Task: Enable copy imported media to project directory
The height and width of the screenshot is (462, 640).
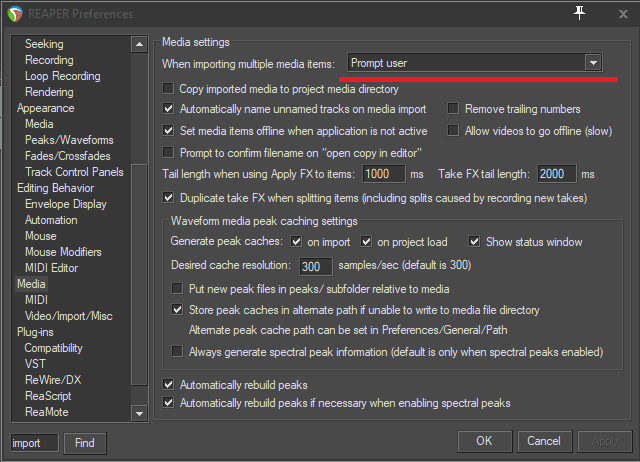Action: click(169, 88)
